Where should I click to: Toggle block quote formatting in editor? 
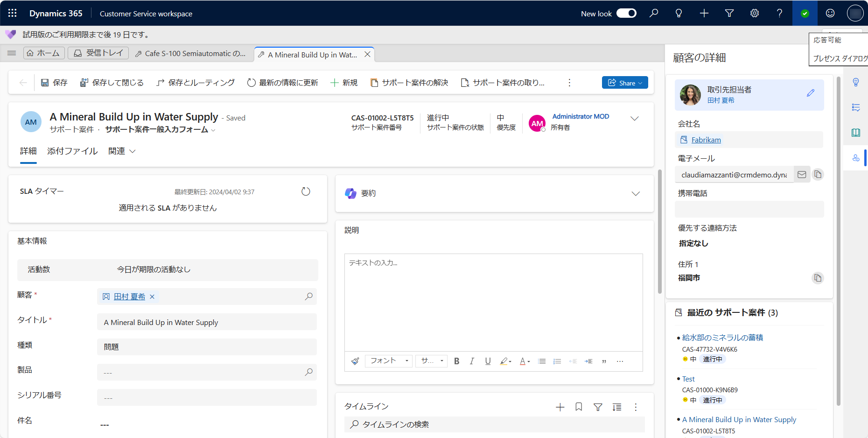(x=604, y=361)
